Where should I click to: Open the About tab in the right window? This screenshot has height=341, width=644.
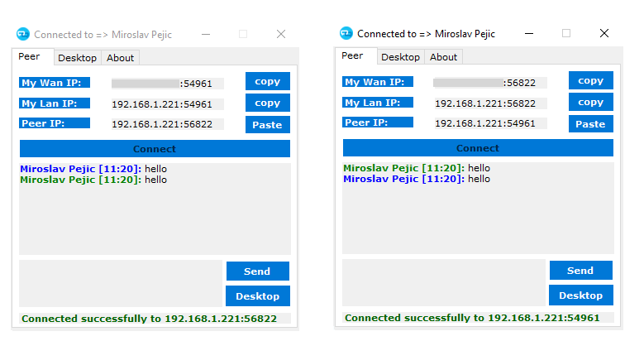click(444, 57)
